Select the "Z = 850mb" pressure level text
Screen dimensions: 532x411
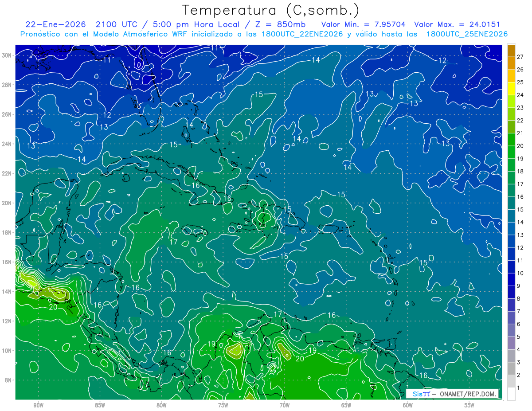(x=280, y=24)
